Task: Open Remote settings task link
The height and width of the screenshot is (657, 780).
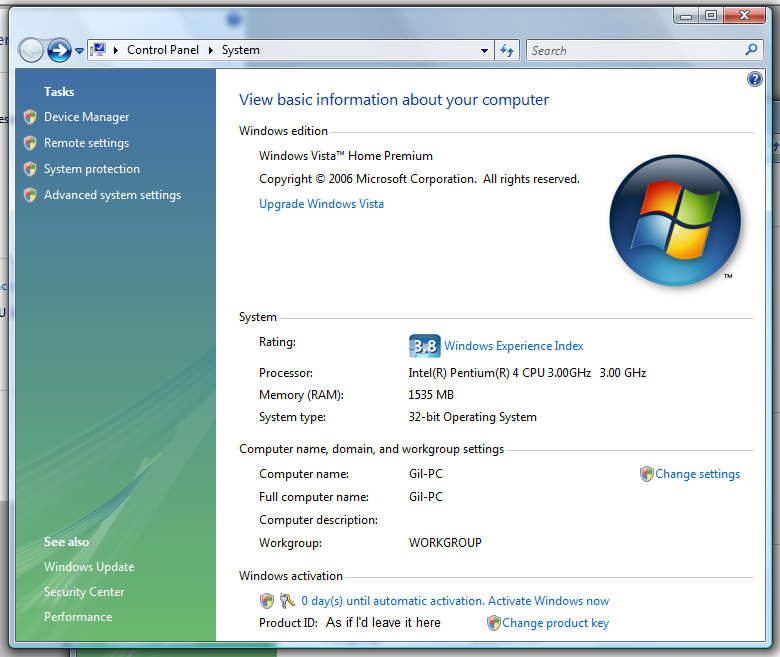Action: coord(87,143)
